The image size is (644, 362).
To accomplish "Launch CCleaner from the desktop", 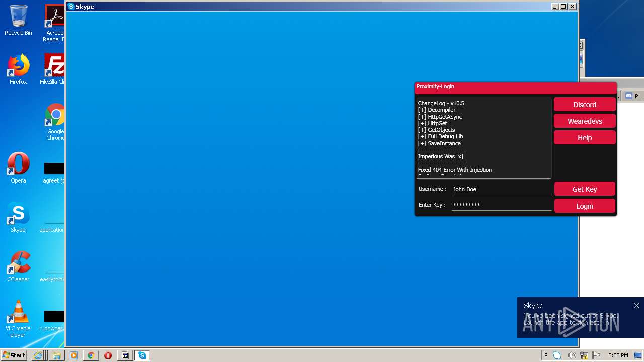I will point(18,266).
